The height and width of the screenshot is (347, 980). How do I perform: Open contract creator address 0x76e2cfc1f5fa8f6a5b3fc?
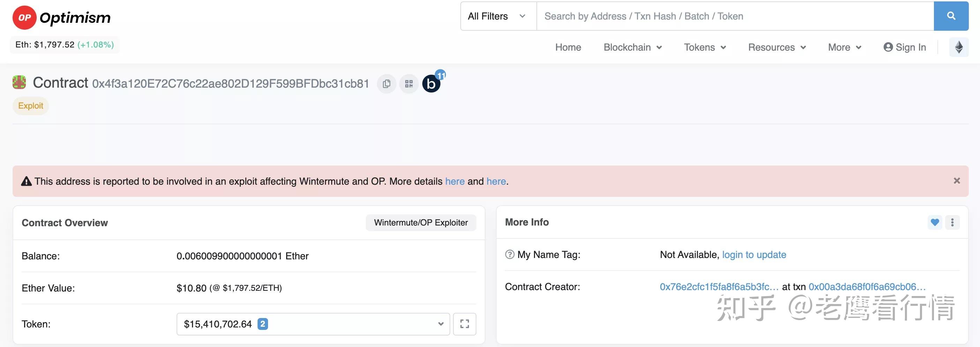click(x=719, y=287)
